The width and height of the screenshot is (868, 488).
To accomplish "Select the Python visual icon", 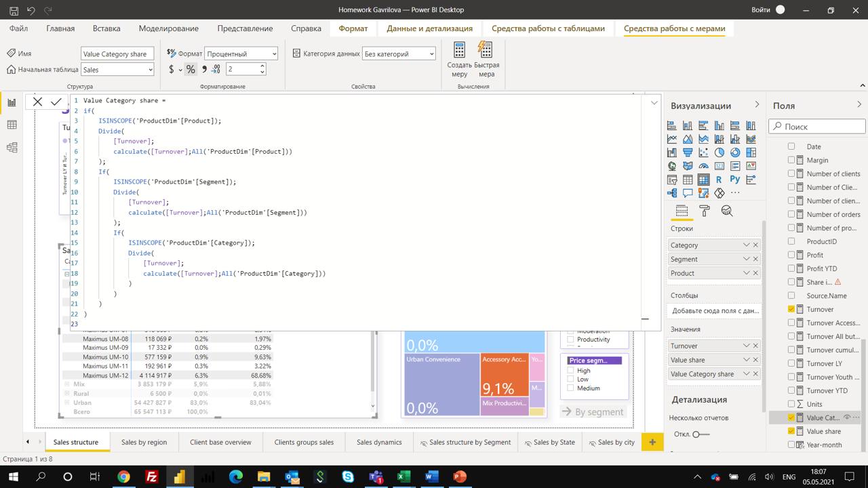I will click(734, 180).
